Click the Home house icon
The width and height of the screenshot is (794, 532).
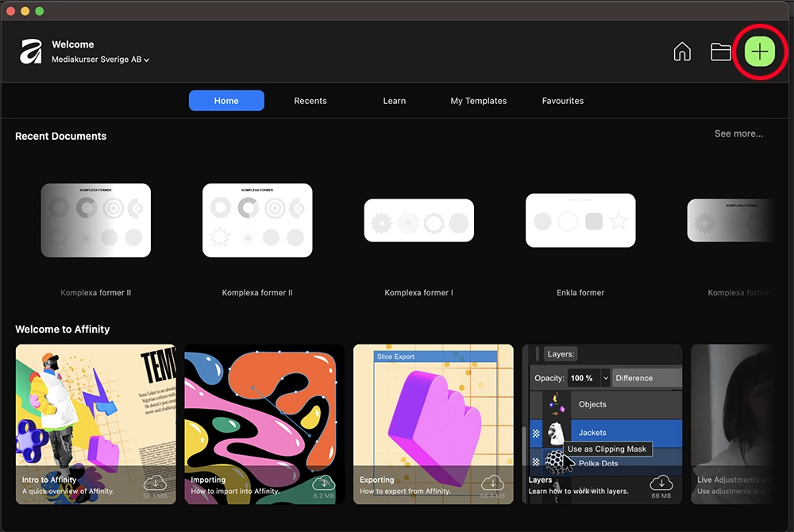point(681,52)
